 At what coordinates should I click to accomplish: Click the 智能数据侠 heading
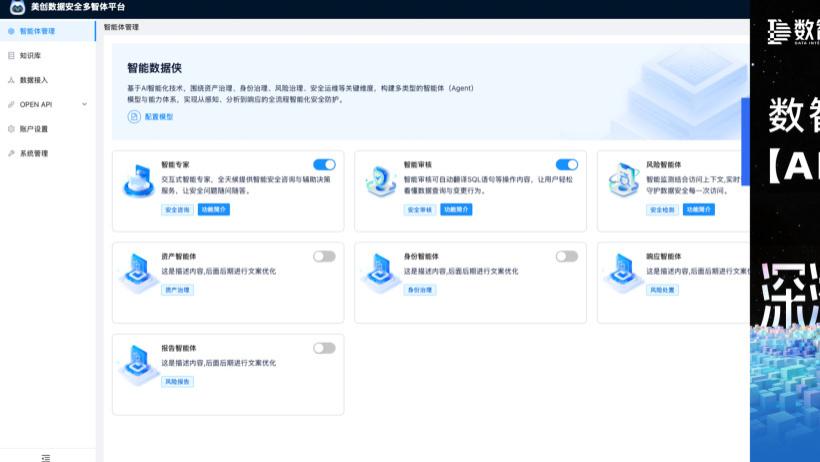click(x=155, y=68)
